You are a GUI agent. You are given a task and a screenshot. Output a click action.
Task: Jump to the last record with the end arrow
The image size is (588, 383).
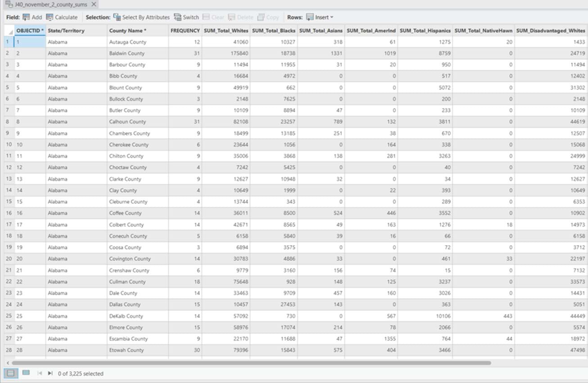[50, 373]
